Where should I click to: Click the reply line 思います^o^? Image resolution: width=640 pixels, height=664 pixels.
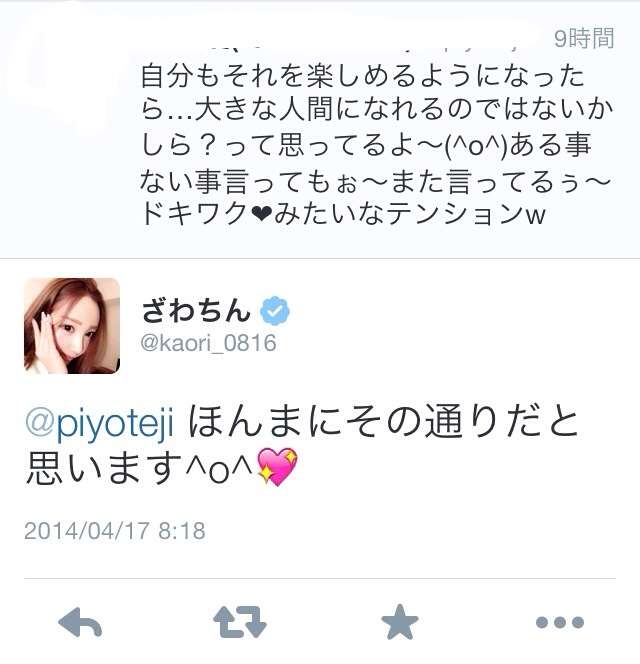pos(139,467)
